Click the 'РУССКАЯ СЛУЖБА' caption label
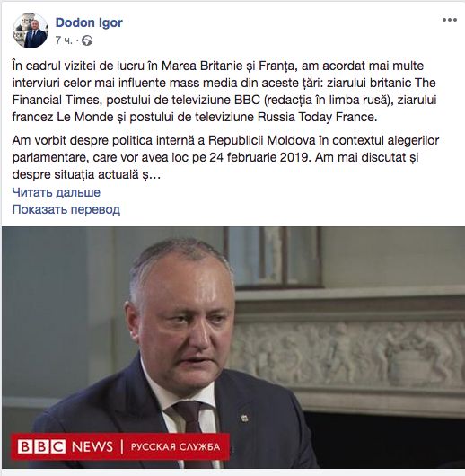The image size is (465, 476). click(175, 447)
